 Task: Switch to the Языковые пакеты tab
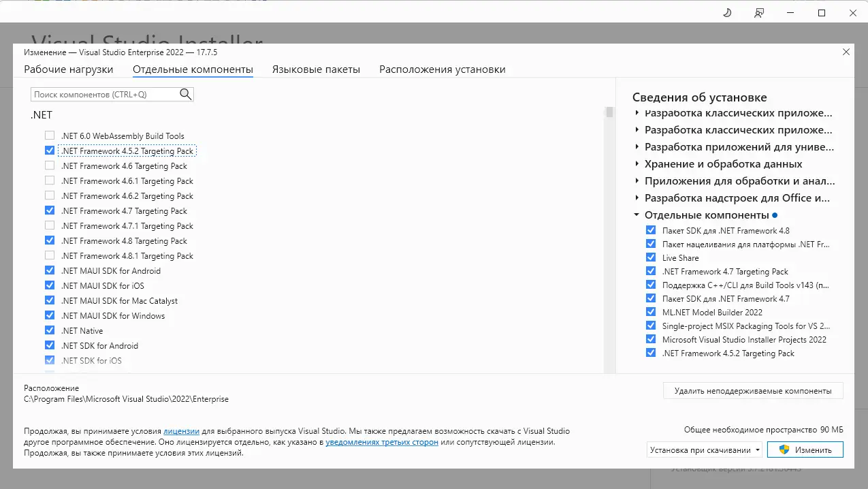[x=316, y=69]
